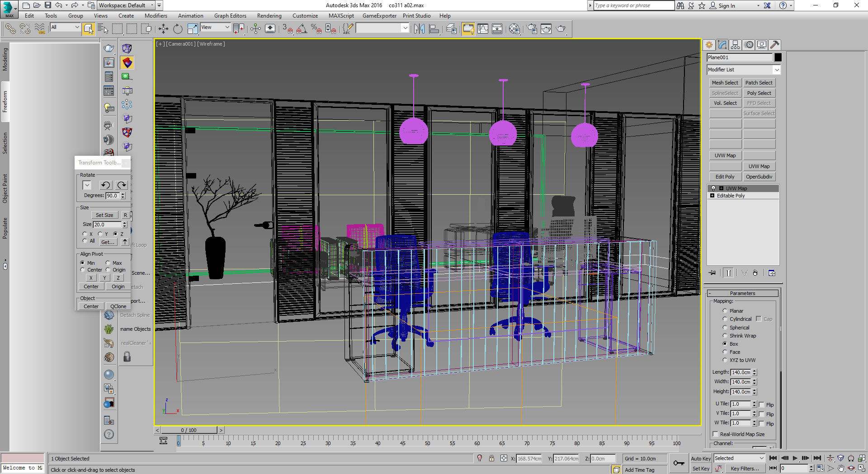Click the Mirror tool icon
The height and width of the screenshot is (474, 868).
tap(419, 29)
